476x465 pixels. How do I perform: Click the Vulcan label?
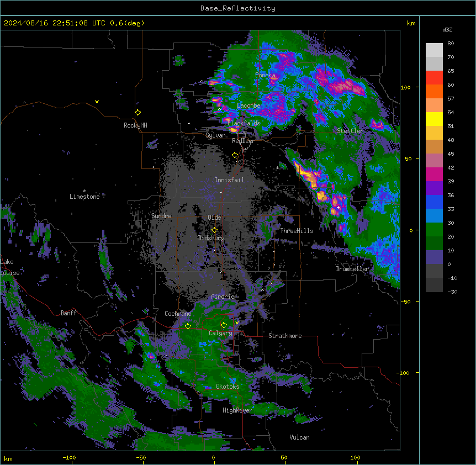click(x=299, y=437)
